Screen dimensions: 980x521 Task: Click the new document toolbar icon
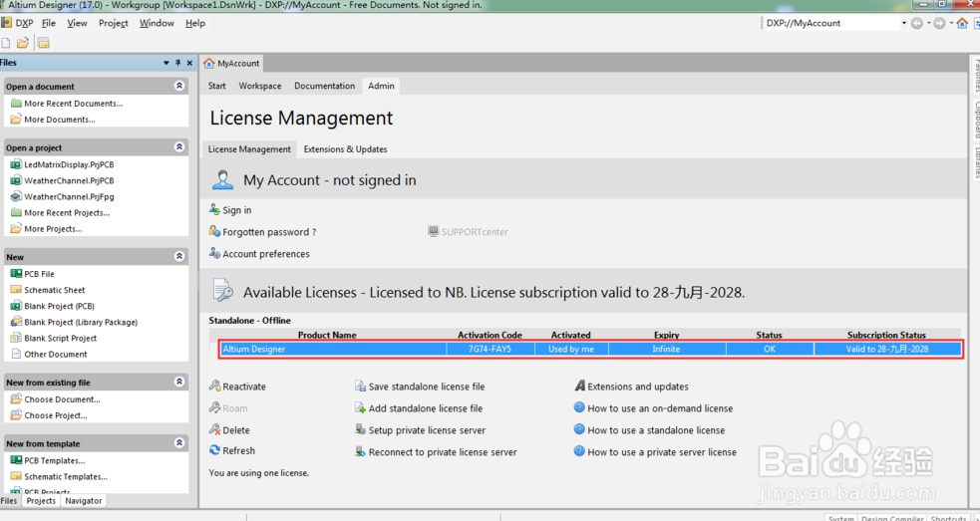[6, 43]
